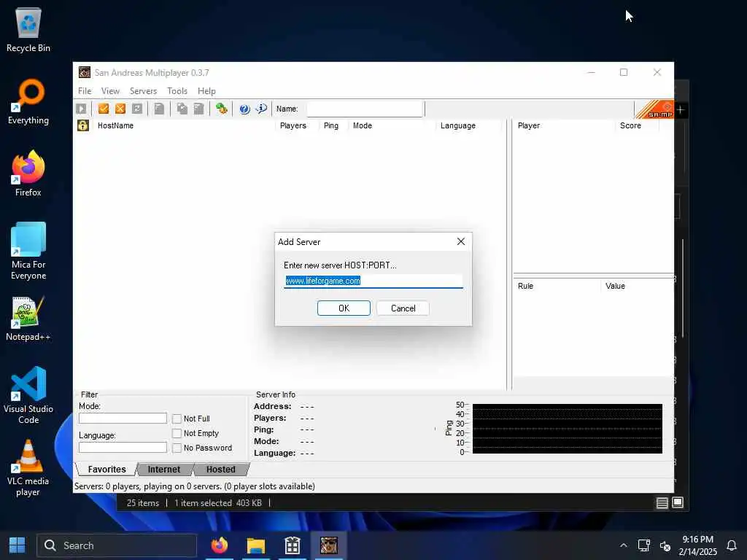
Task: Click the Connect play icon in toolbar
Action: tap(81, 109)
